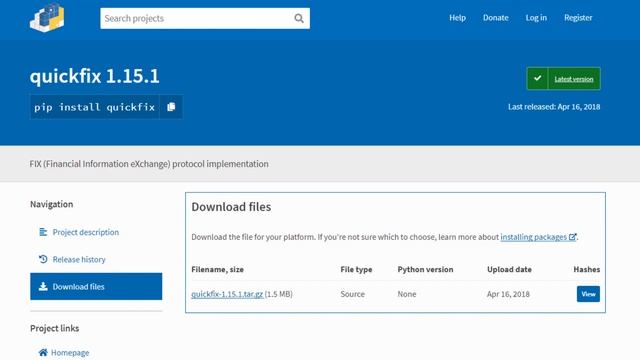
Task: Click the File type column header
Action: coord(356,269)
